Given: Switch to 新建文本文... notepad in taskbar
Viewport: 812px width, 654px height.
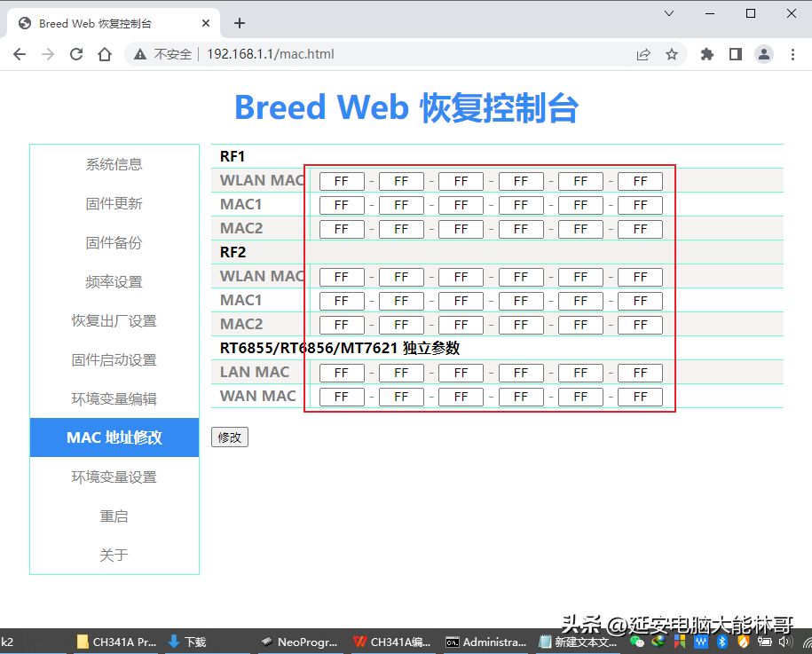Looking at the screenshot, I should (579, 642).
